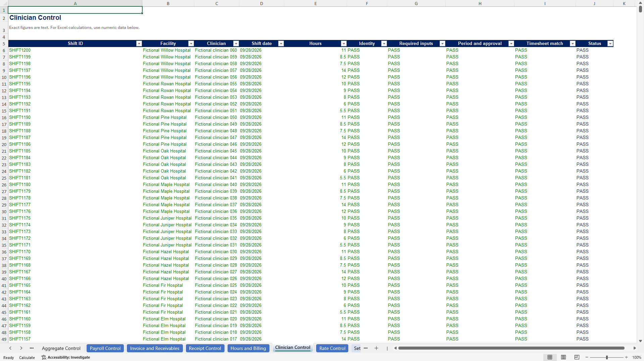644x361 pixels.
Task: Open the sheet tab bar options dots
Action: tap(387, 348)
